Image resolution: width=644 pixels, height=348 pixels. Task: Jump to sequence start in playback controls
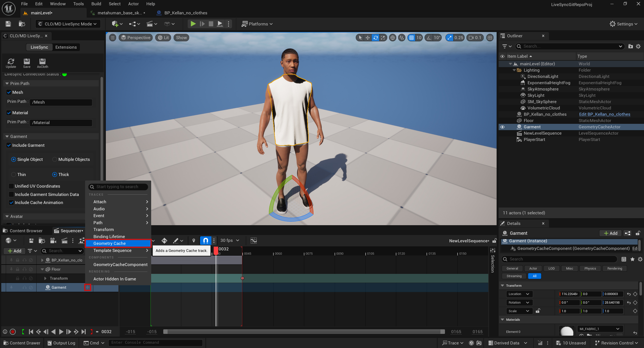click(31, 332)
